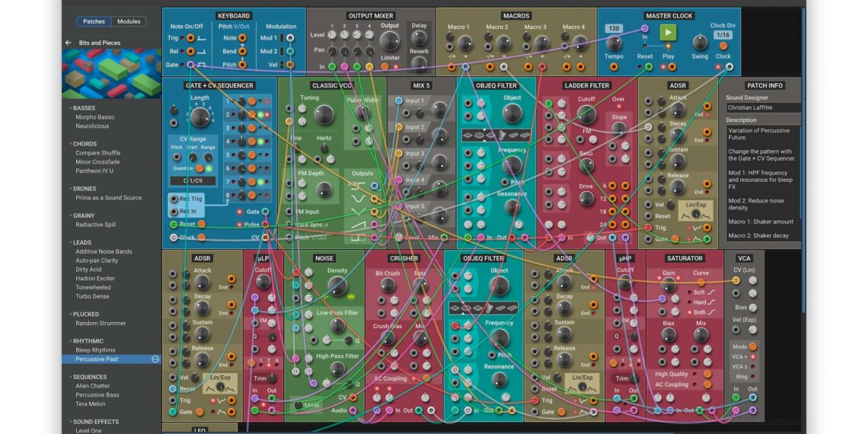Toggle step 3 gate button in Sequencer
The image size is (868, 434).
coord(252,128)
